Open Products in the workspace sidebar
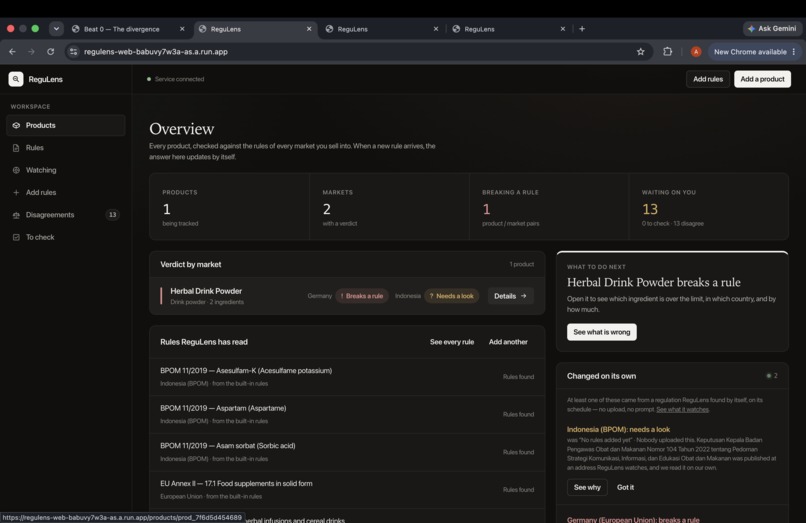 click(66, 125)
